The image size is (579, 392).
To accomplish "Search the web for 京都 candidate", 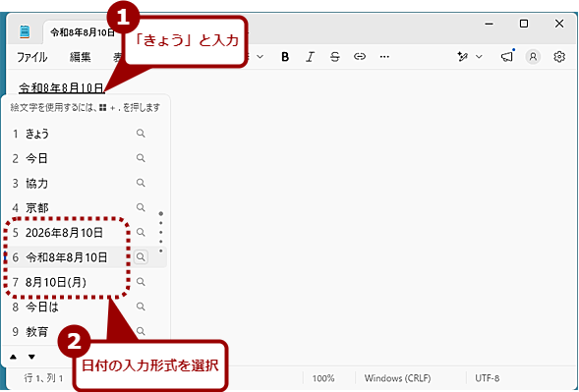I will click(141, 207).
